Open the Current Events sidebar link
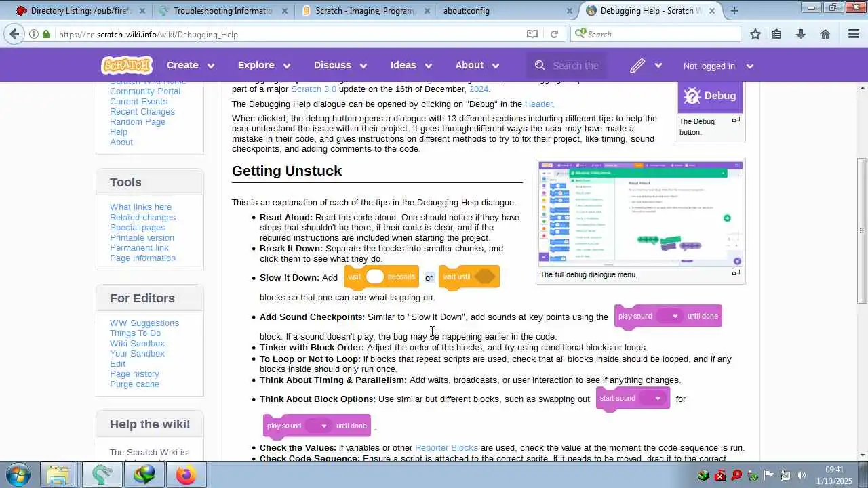 pos(138,102)
